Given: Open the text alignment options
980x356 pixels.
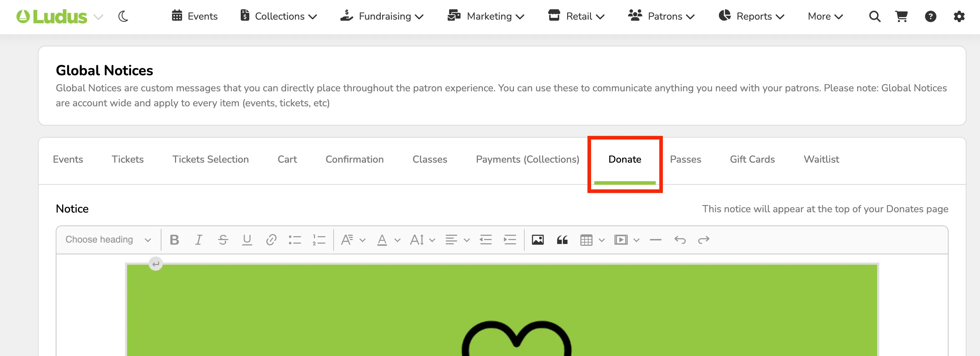Looking at the screenshot, I should click(457, 240).
